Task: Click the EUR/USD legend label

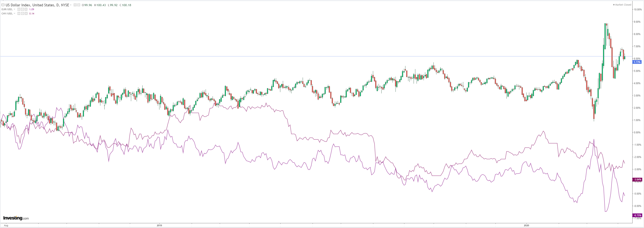Action: point(7,9)
